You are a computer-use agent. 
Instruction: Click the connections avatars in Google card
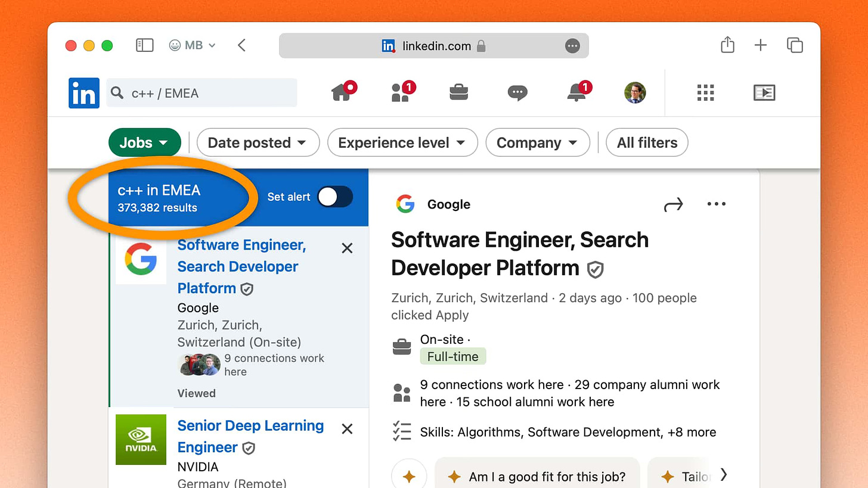200,365
